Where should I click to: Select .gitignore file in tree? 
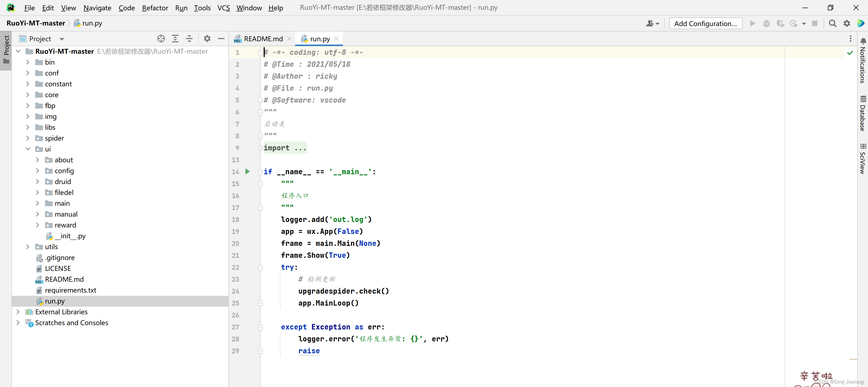point(60,258)
